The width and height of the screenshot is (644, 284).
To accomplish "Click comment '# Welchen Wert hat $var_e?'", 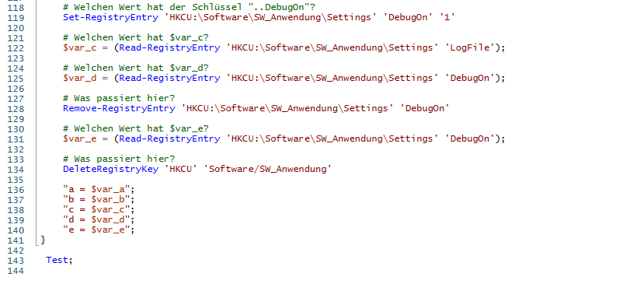I will pyautogui.click(x=136, y=128).
